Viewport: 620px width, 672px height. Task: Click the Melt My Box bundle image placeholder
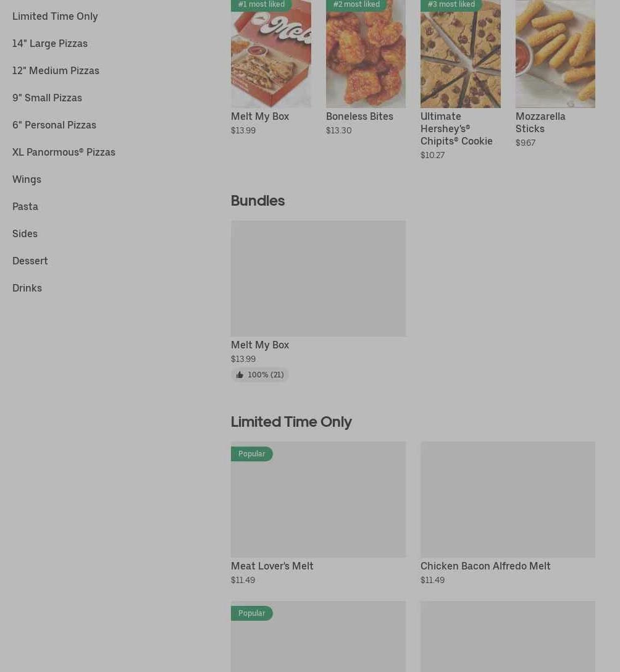pos(318,279)
